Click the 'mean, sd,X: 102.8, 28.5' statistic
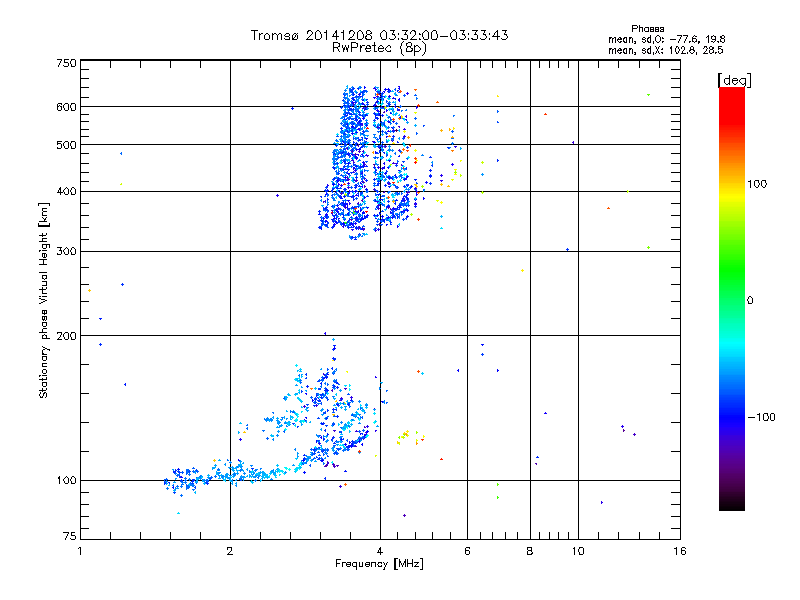Image resolution: width=800 pixels, height=600 pixels. (665, 50)
